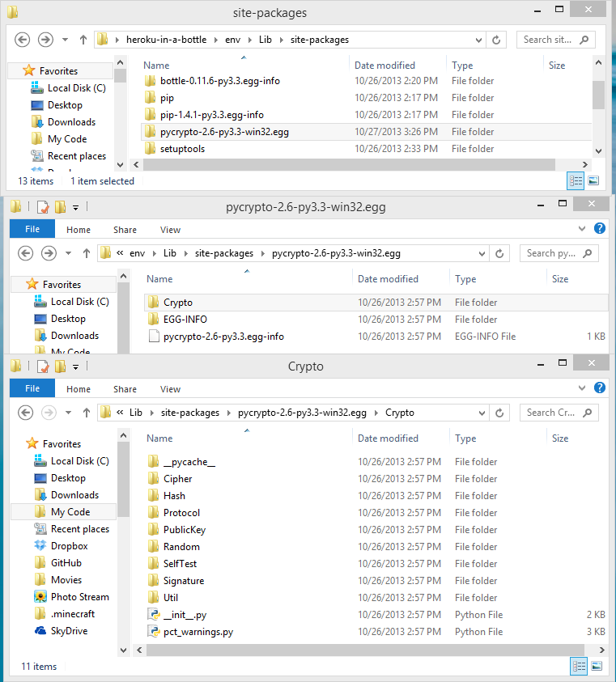Refresh the Crypto window
Screen dimensions: 616x682
click(499, 413)
